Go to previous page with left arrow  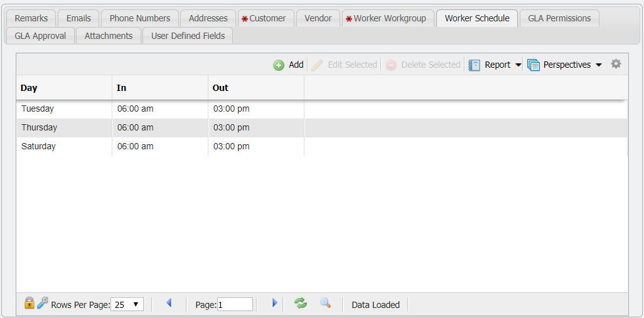pyautogui.click(x=169, y=304)
